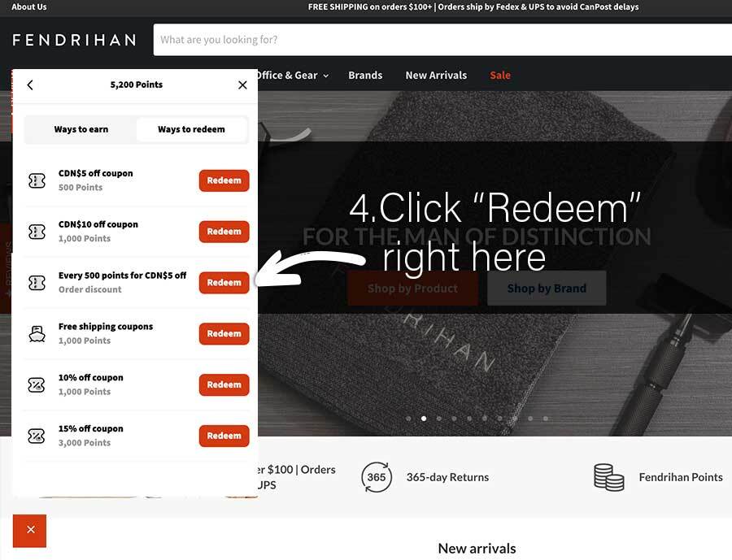This screenshot has height=560, width=732.
Task: Click the 365-day Returns circular icon
Action: (x=377, y=477)
